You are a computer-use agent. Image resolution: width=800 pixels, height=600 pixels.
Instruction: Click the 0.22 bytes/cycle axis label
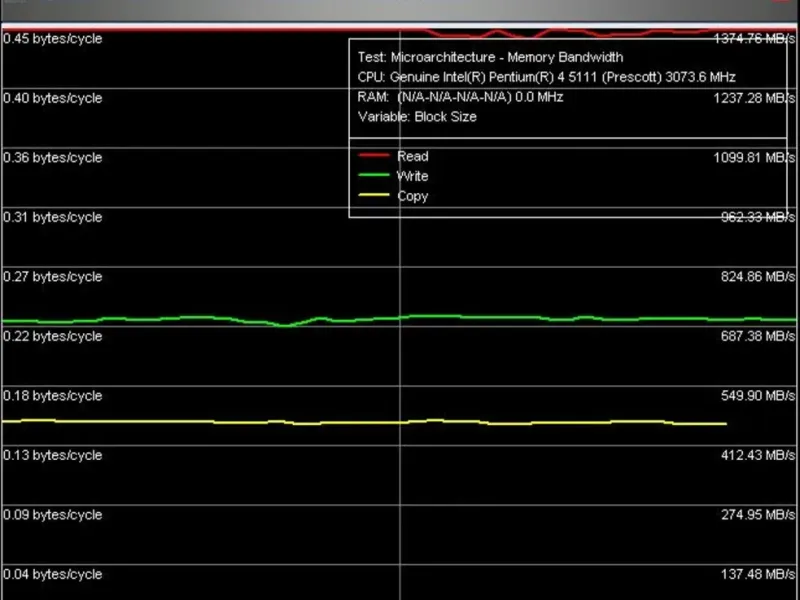click(53, 336)
